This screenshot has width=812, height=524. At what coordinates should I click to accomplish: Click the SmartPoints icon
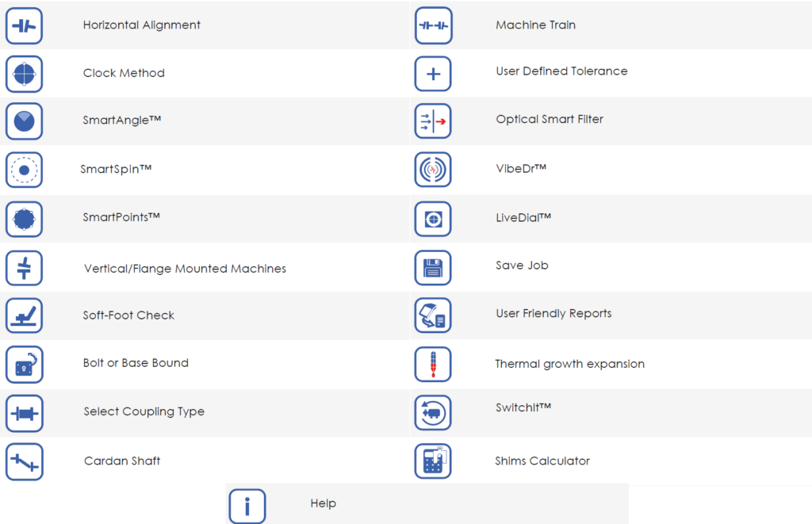click(x=24, y=219)
